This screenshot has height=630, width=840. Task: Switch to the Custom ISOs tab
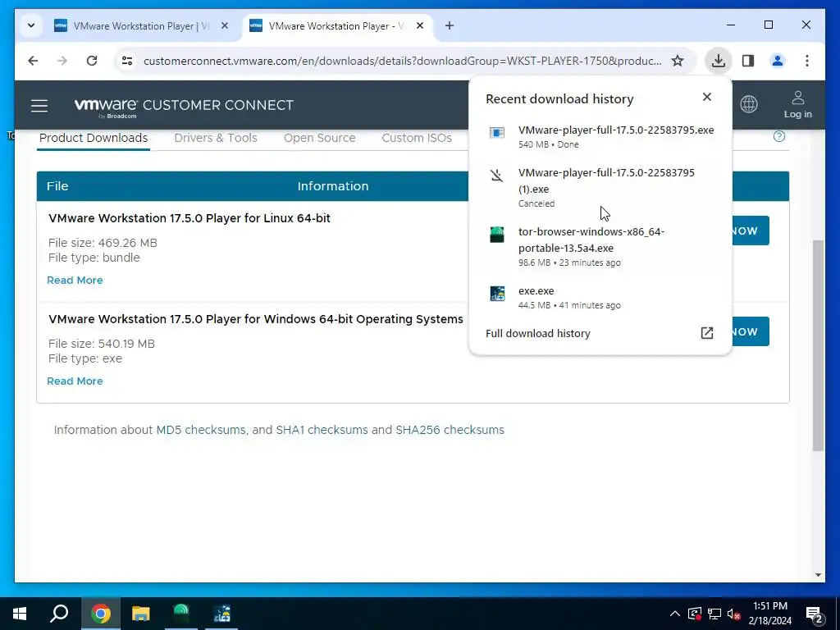[417, 138]
